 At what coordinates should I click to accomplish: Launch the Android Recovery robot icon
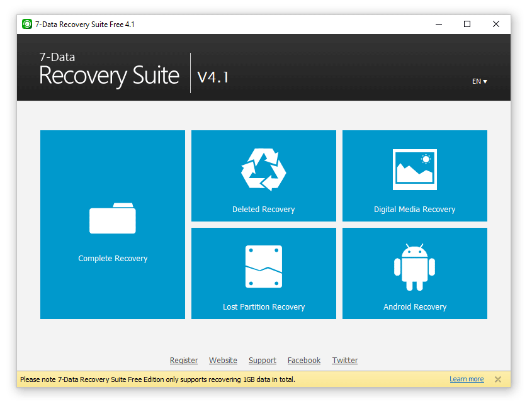(x=415, y=267)
